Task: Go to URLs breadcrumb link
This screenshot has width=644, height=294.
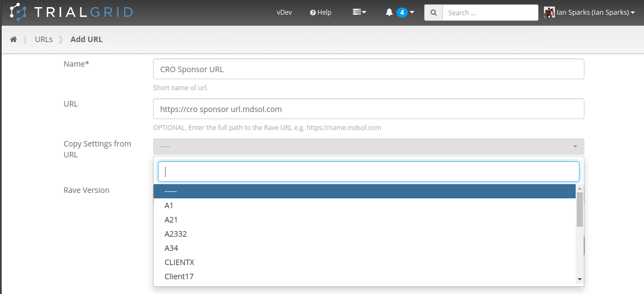Action: (x=44, y=39)
